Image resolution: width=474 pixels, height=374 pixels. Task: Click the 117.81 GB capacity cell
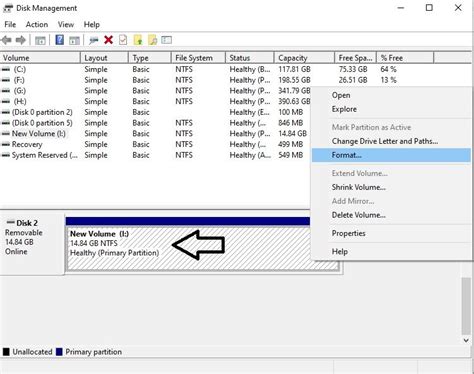pos(294,69)
